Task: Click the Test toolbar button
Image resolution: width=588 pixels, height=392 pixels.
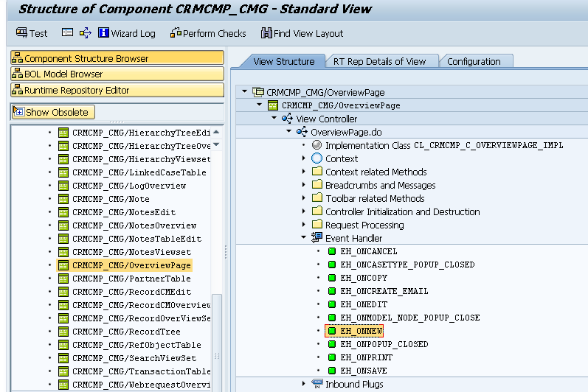Action: pos(31,33)
